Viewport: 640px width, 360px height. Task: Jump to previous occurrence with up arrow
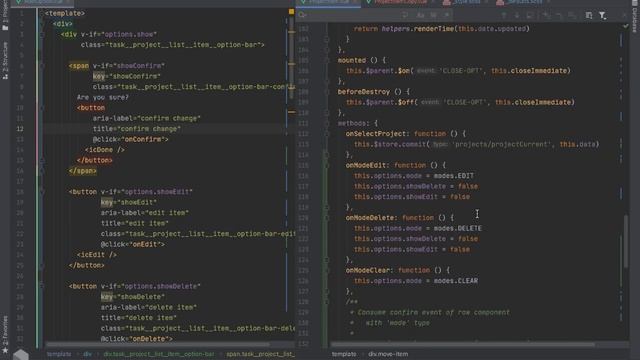point(504,15)
